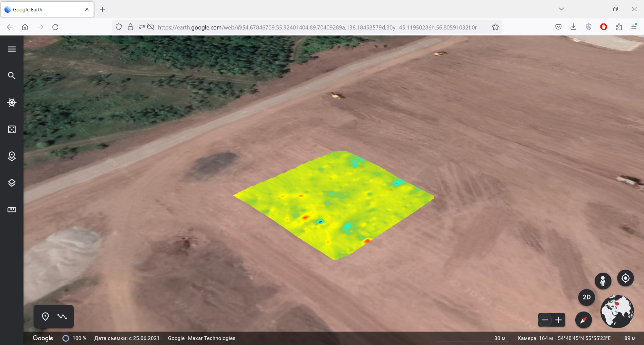Image resolution: width=644 pixels, height=345 pixels.
Task: Click the earth.google.com address bar URL
Action: [x=317, y=27]
